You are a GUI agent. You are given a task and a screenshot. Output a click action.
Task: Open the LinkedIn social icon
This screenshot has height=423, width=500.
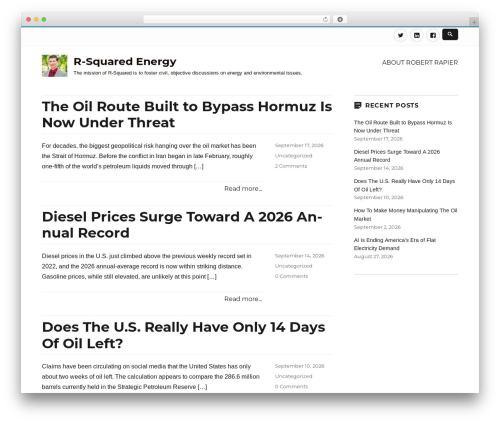point(417,35)
